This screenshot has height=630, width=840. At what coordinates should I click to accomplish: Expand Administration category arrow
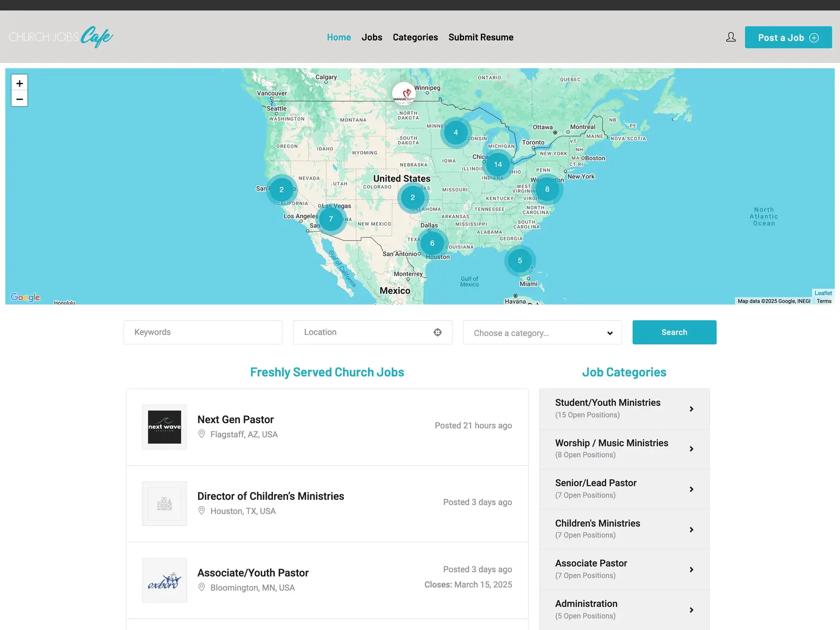click(691, 610)
